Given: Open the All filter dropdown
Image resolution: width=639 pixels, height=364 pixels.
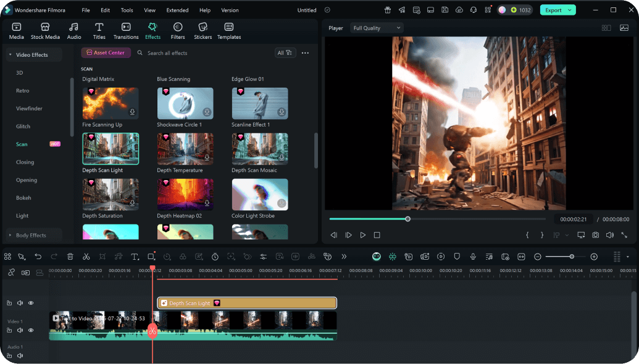Looking at the screenshot, I should pyautogui.click(x=285, y=53).
